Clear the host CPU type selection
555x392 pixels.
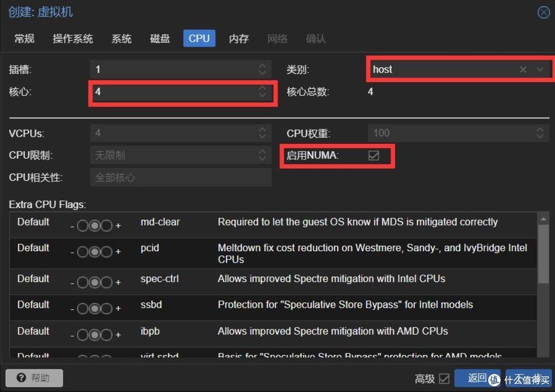523,69
